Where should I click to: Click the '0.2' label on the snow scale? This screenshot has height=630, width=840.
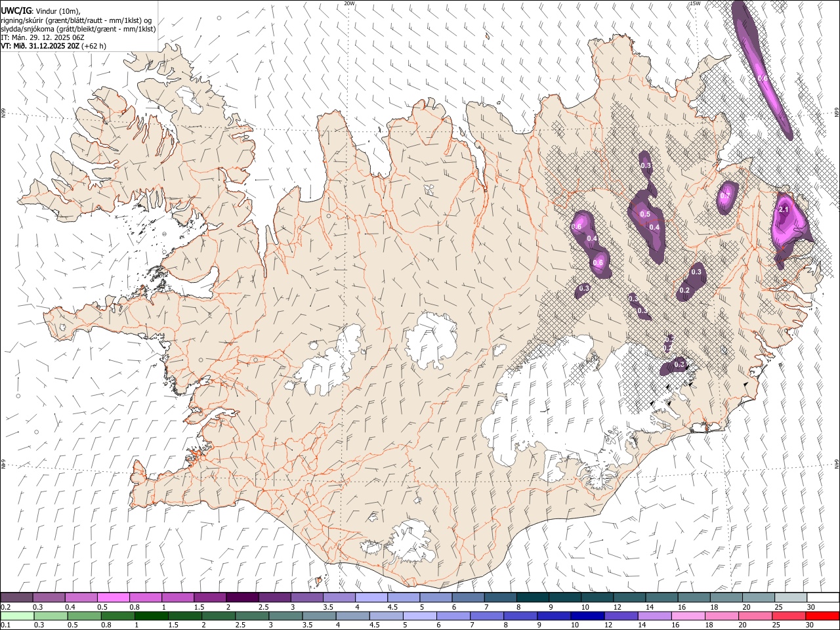click(x=5, y=607)
